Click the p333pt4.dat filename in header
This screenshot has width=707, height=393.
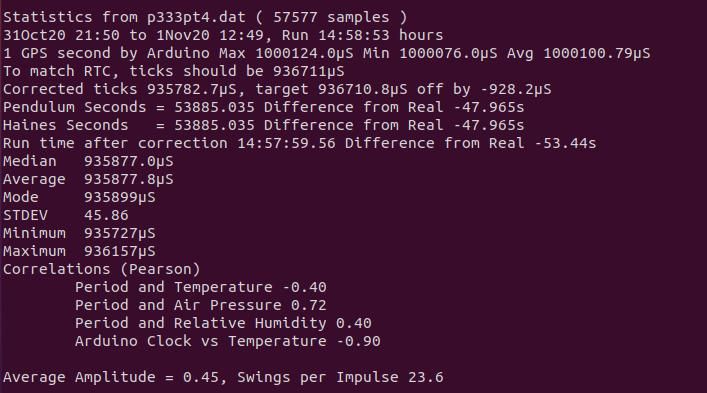click(x=196, y=17)
